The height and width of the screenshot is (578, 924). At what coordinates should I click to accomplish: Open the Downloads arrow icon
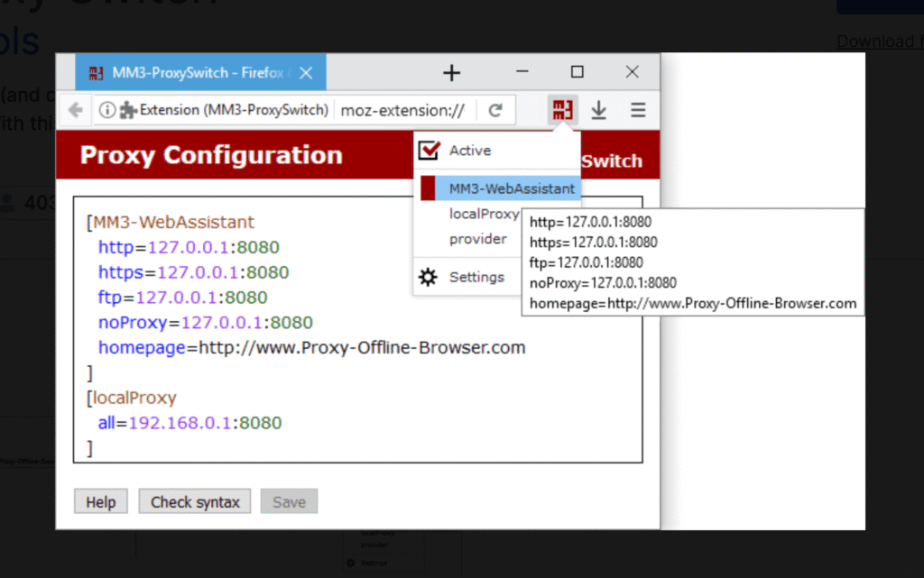[x=598, y=110]
